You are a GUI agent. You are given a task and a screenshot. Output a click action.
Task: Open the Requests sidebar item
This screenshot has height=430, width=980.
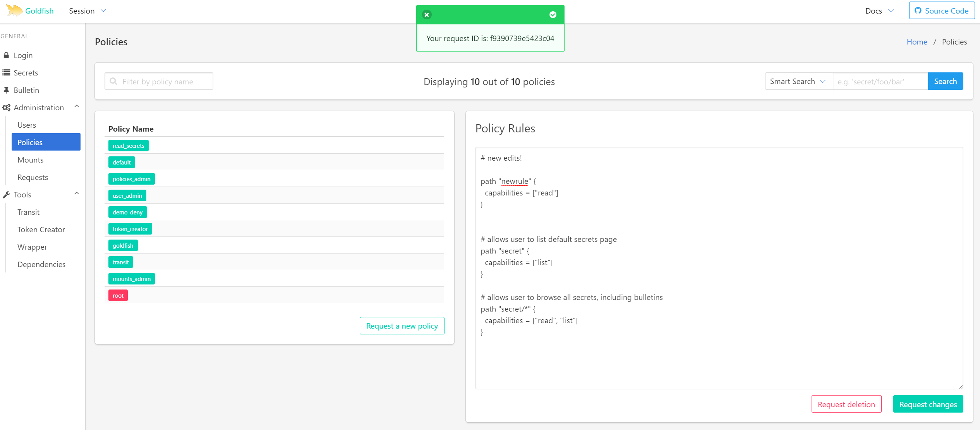click(x=33, y=177)
